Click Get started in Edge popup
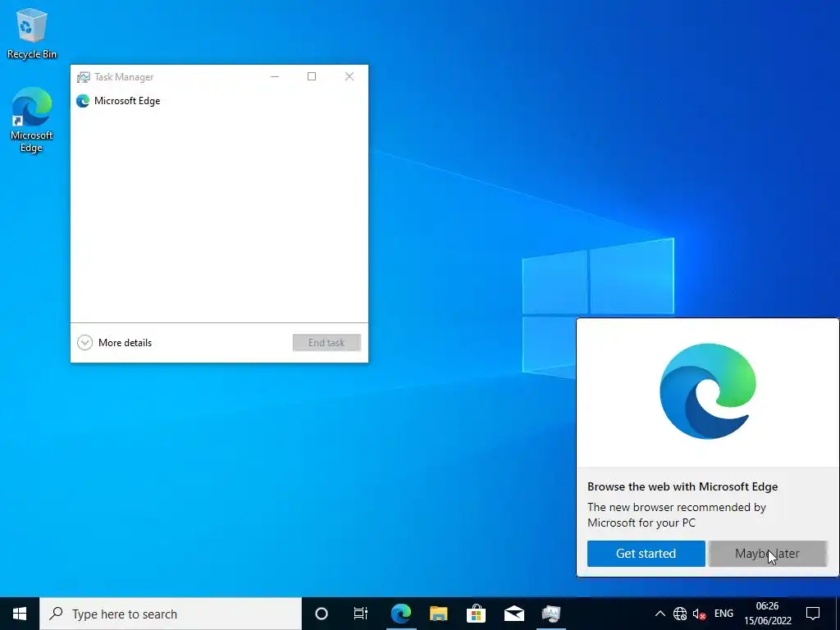 pyautogui.click(x=646, y=554)
